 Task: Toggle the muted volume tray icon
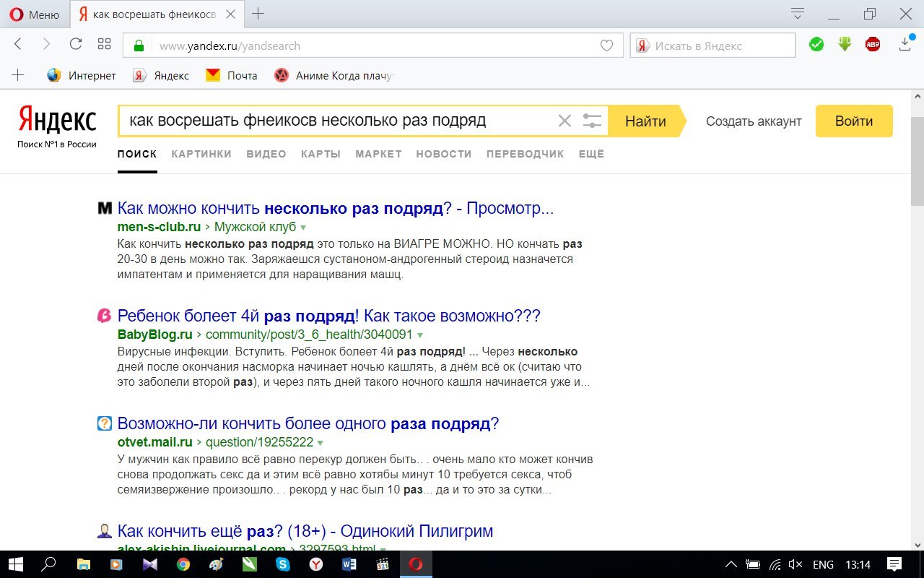click(x=796, y=564)
